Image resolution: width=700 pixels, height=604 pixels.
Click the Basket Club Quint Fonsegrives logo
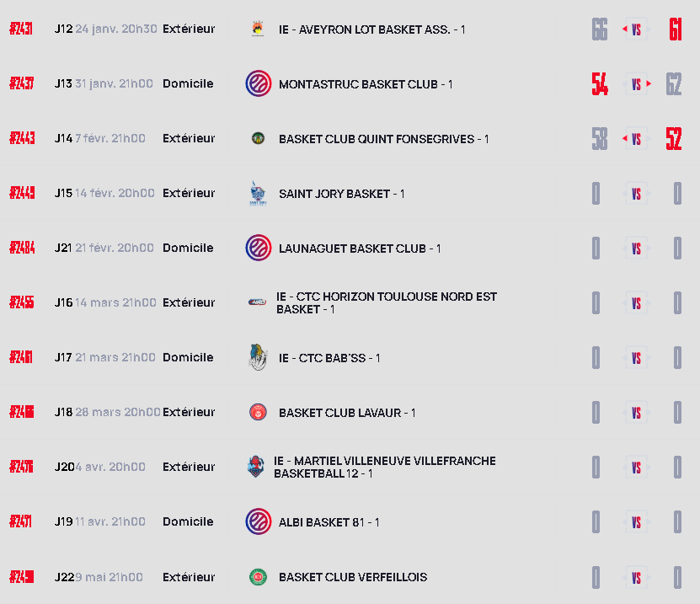tap(258, 139)
